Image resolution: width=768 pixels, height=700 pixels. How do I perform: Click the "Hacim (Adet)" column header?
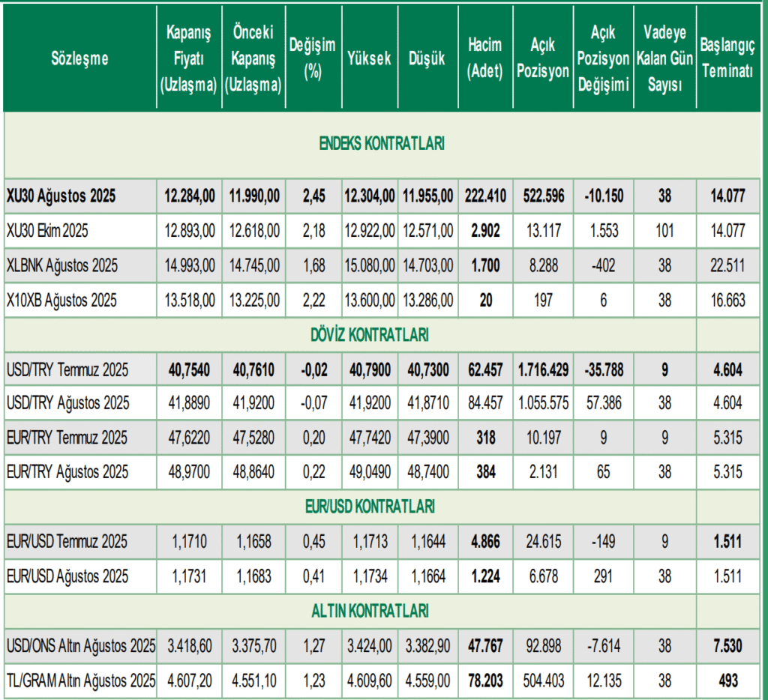[x=485, y=58]
